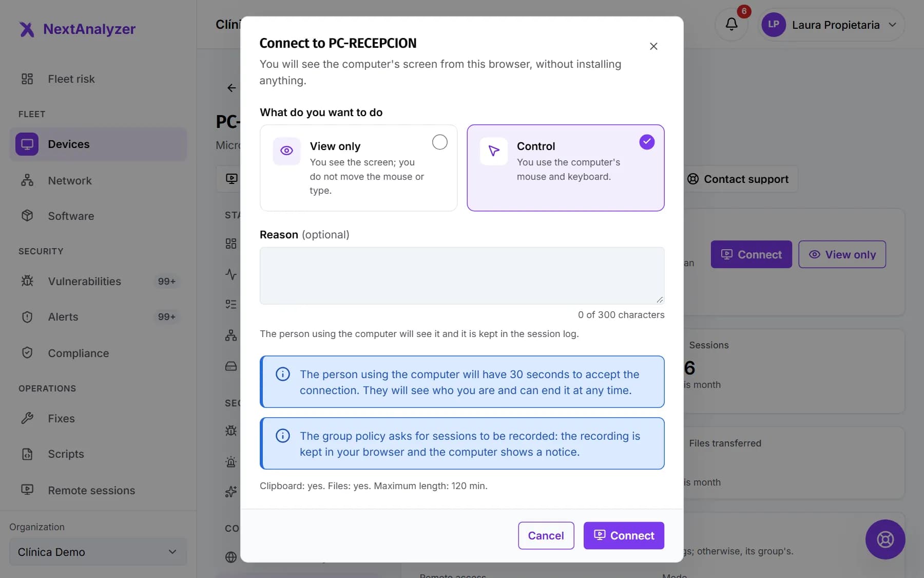Viewport: 924px width, 578px height.
Task: Close the Connect to PC-RECEPCION dialog
Action: (x=653, y=46)
